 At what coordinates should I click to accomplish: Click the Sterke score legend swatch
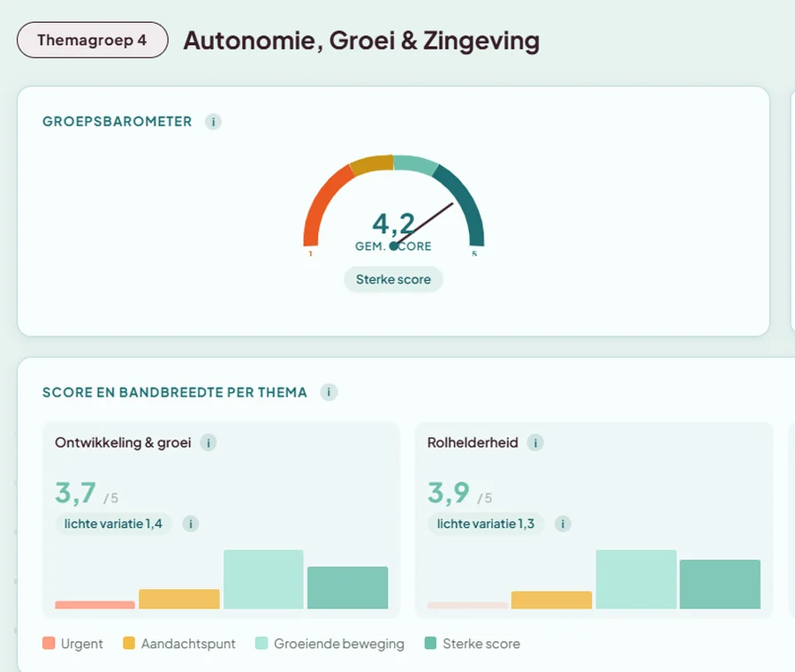tap(430, 643)
